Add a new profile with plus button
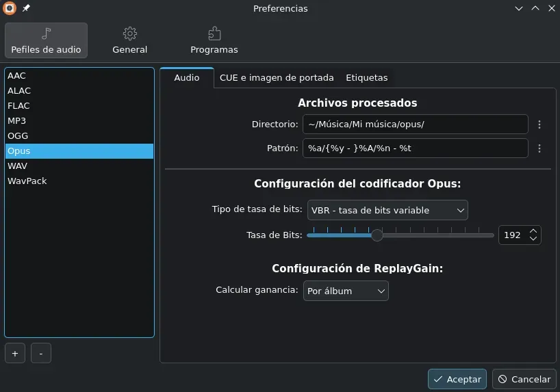The width and height of the screenshot is (560, 392). (15, 354)
